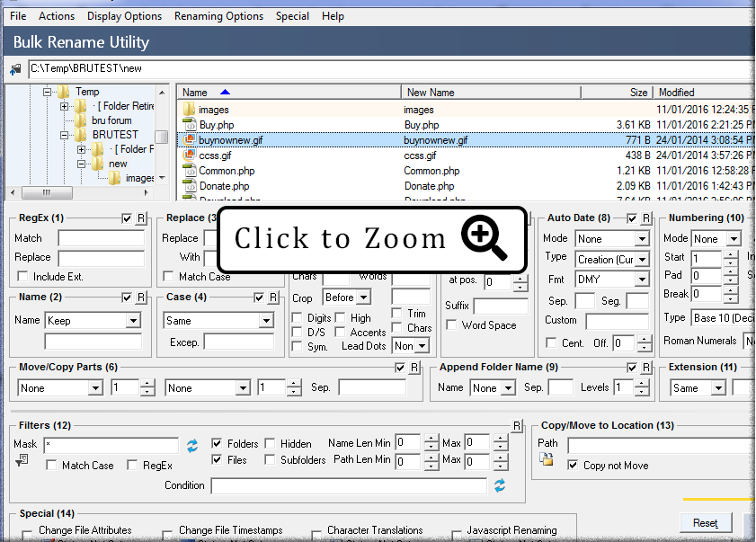Click the buynownew.gif file icon
Screen dimensions: 756x542
(x=189, y=140)
